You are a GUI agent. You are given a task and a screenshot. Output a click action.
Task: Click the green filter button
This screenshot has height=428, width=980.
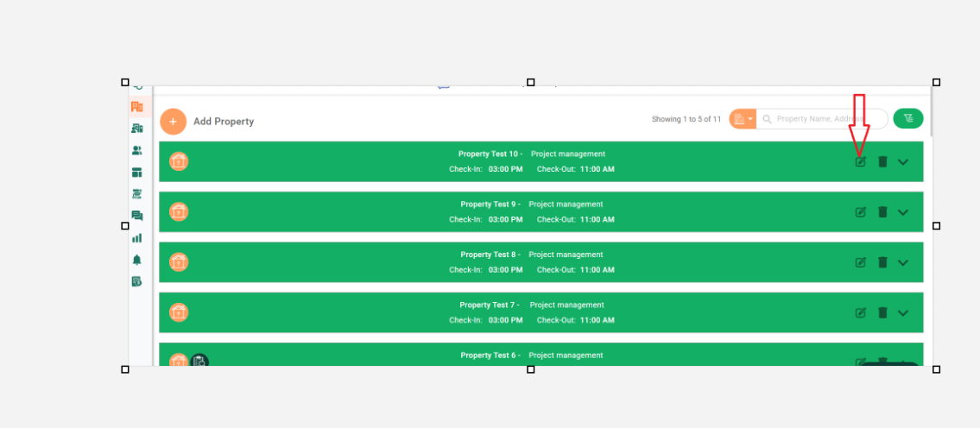point(908,118)
